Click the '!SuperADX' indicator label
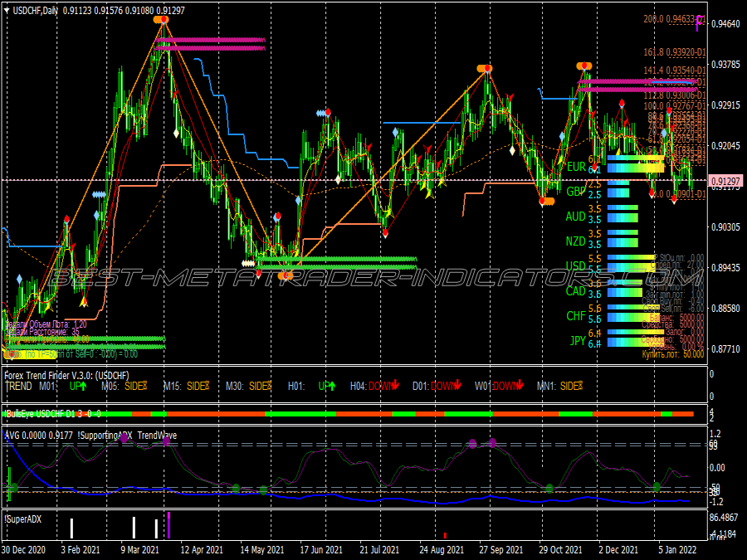This screenshot has height=560, width=747. pyautogui.click(x=23, y=519)
